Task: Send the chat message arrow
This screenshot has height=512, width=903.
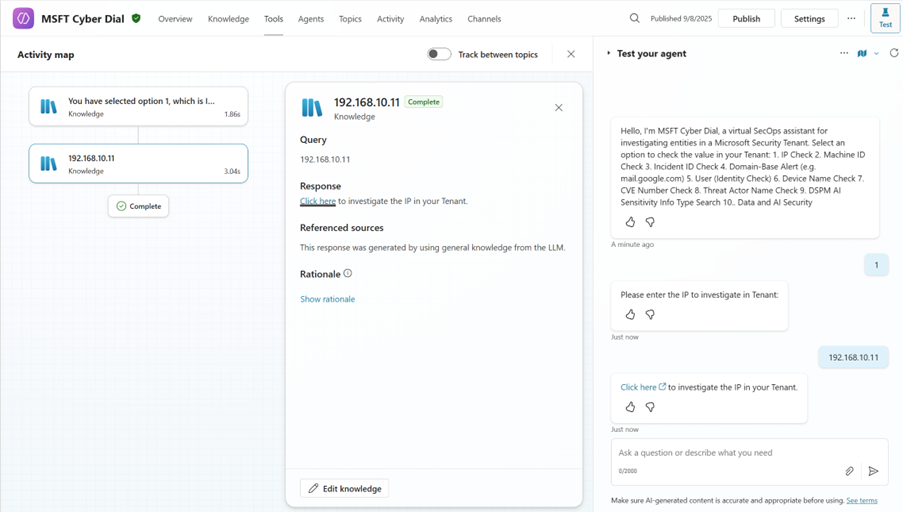Action: click(x=873, y=471)
